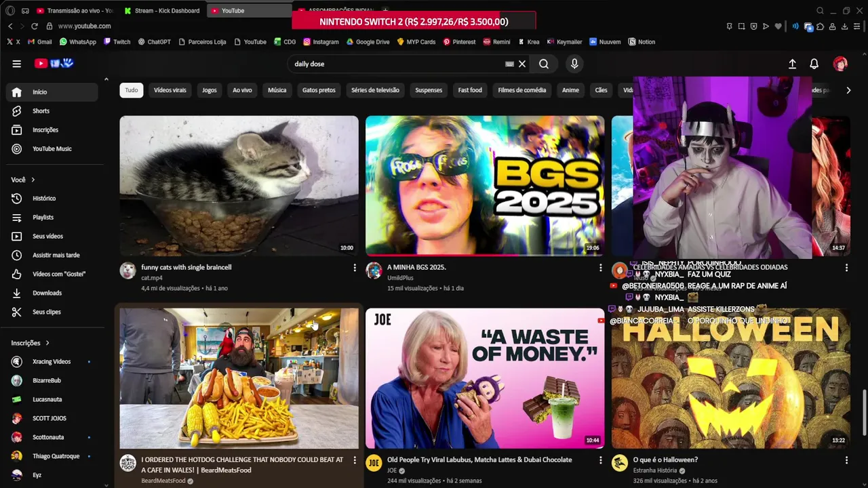Open the cat.mp4 channel avatar
This screenshot has width=868, height=488.
coord(128,271)
